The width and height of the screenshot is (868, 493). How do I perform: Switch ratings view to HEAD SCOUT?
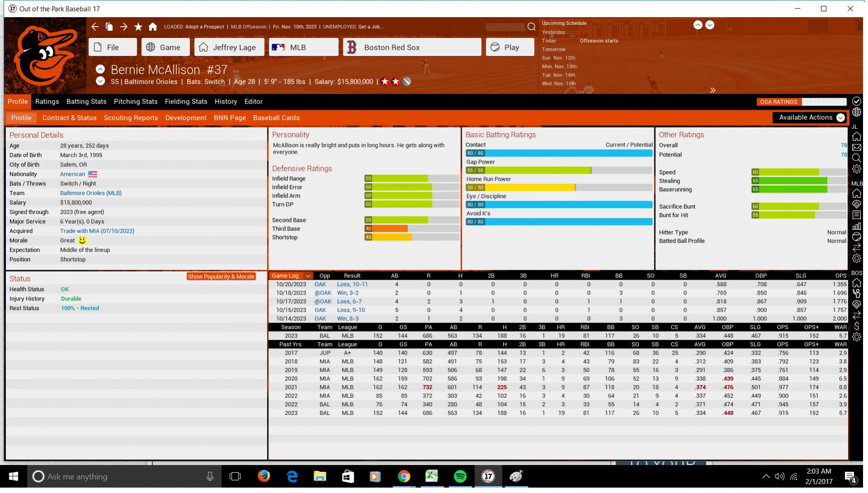tap(824, 102)
